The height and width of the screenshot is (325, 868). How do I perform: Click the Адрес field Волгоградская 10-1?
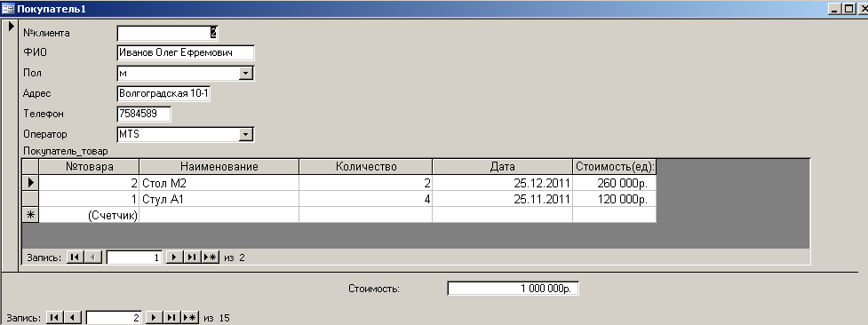tap(163, 93)
